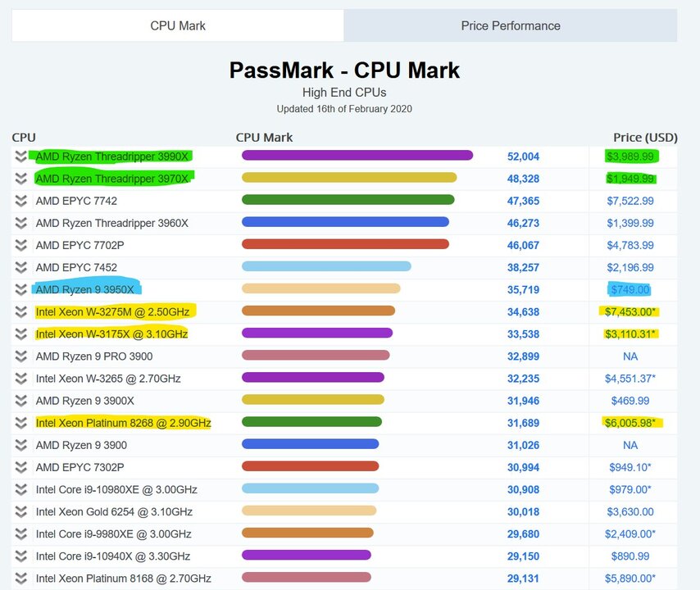
Task: Click the chevron beside Intel Xeon Gold 6254
Action: coord(20,512)
